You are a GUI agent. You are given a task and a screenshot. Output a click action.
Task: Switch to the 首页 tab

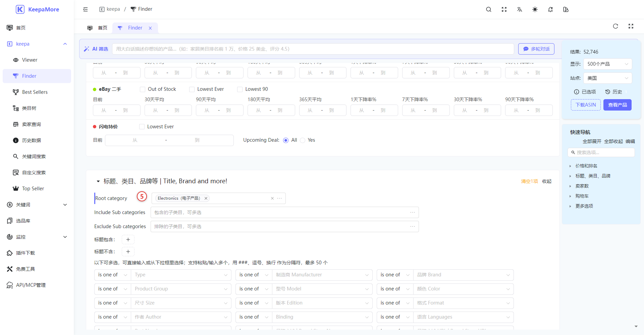click(98, 28)
